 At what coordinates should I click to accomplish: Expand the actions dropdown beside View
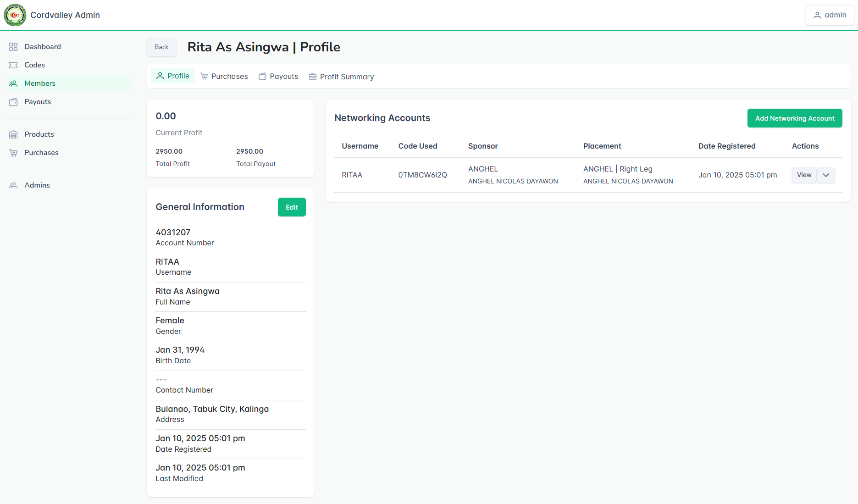(825, 175)
